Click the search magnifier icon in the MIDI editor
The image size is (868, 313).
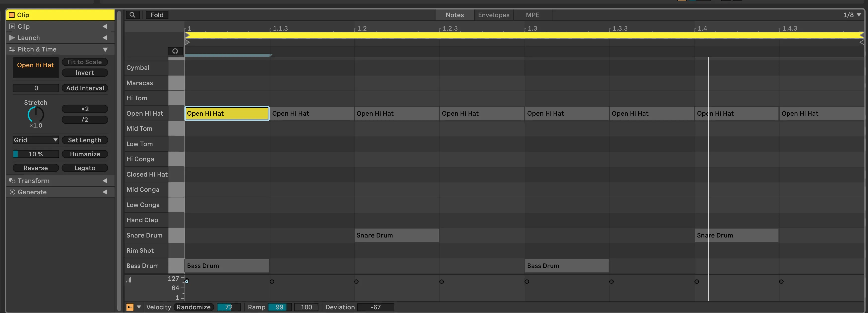[132, 15]
